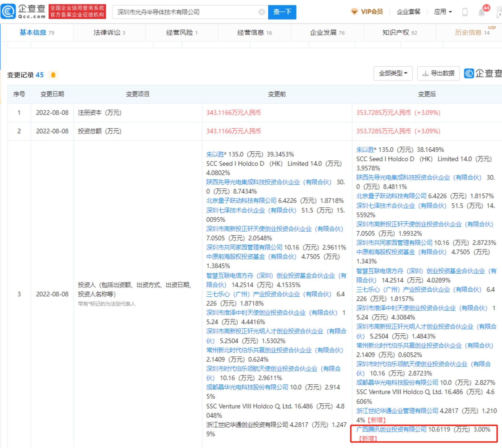
Task: Click the Qcc.com logo icon
Action: tap(8, 11)
